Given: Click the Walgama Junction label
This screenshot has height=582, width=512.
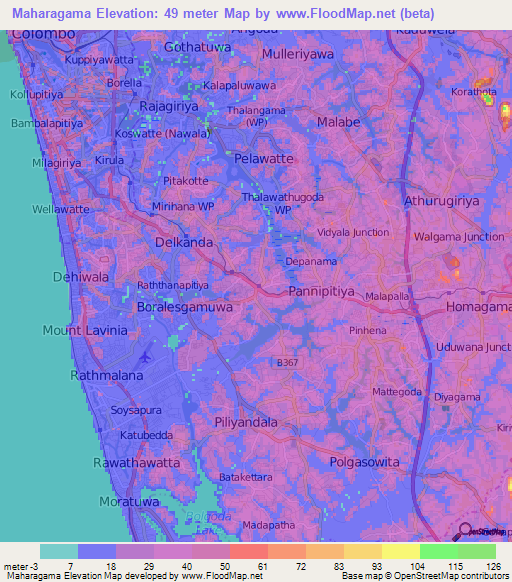Looking at the screenshot, I should (459, 237).
